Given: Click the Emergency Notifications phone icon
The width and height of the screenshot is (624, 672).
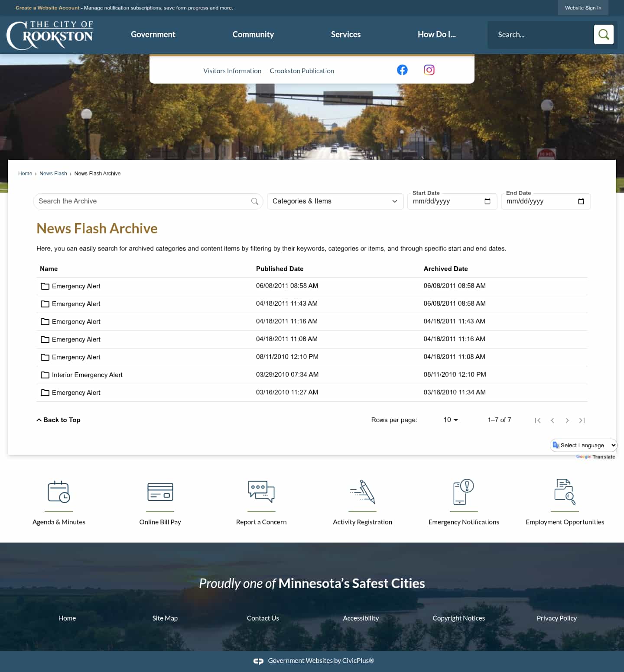Looking at the screenshot, I should [x=464, y=492].
